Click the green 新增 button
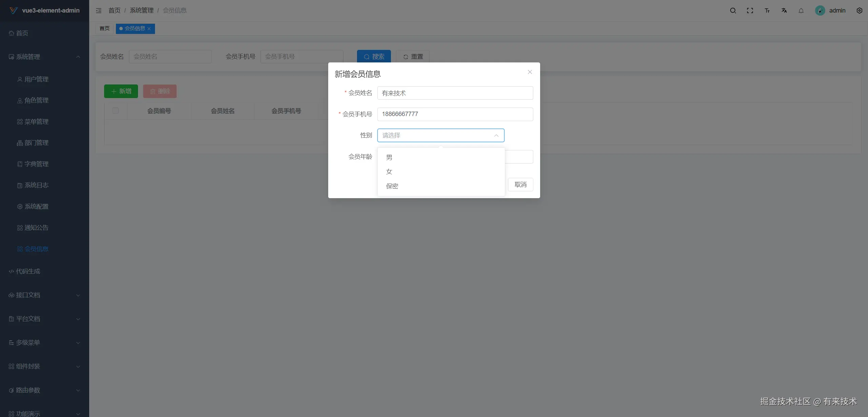Viewport: 868px width, 417px height. 121,91
